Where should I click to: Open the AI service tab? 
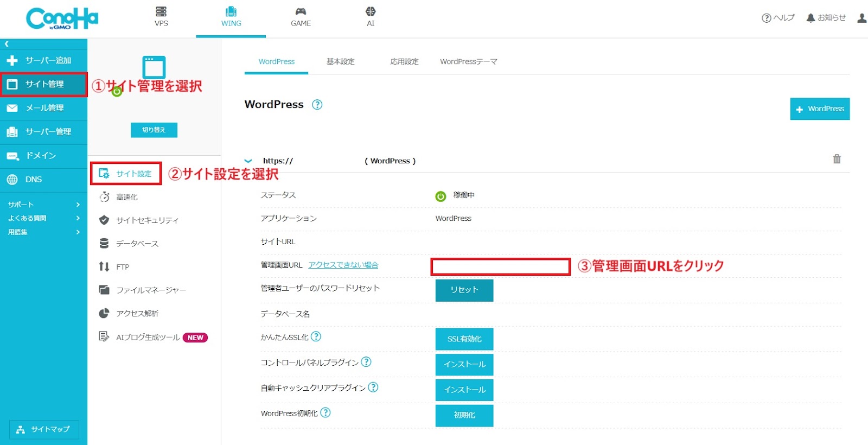click(371, 17)
